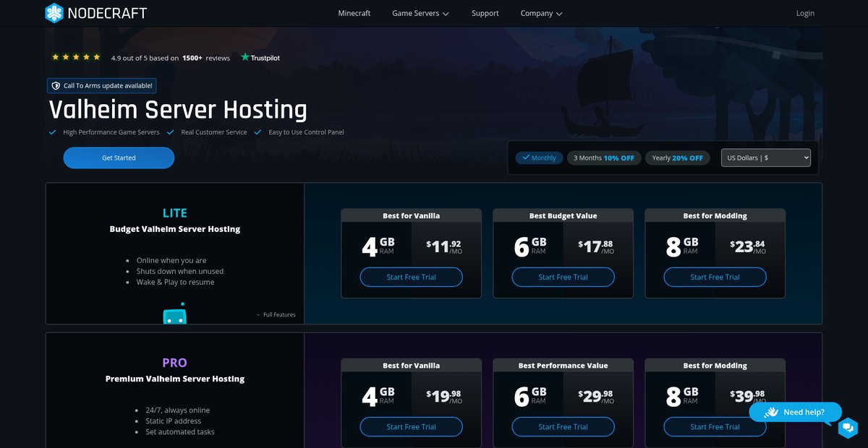The height and width of the screenshot is (448, 868).
Task: Click the $19.98/MO price
Action: [x=444, y=396]
